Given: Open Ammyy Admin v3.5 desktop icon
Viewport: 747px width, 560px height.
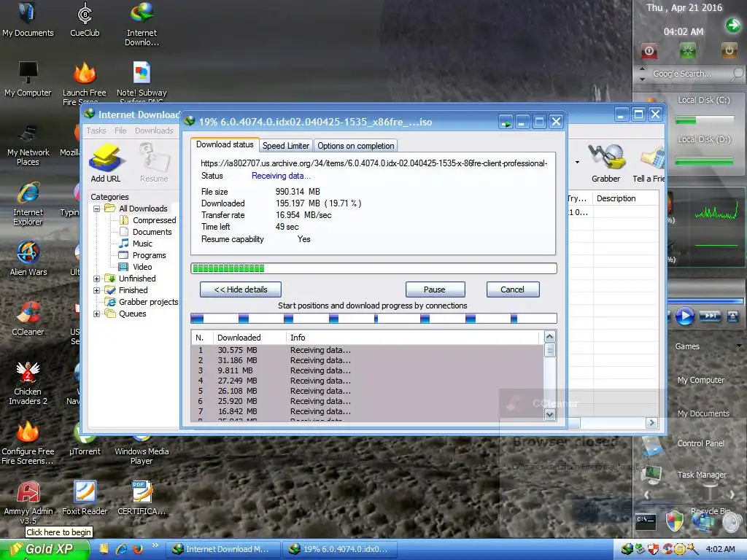Looking at the screenshot, I should pos(28,502).
